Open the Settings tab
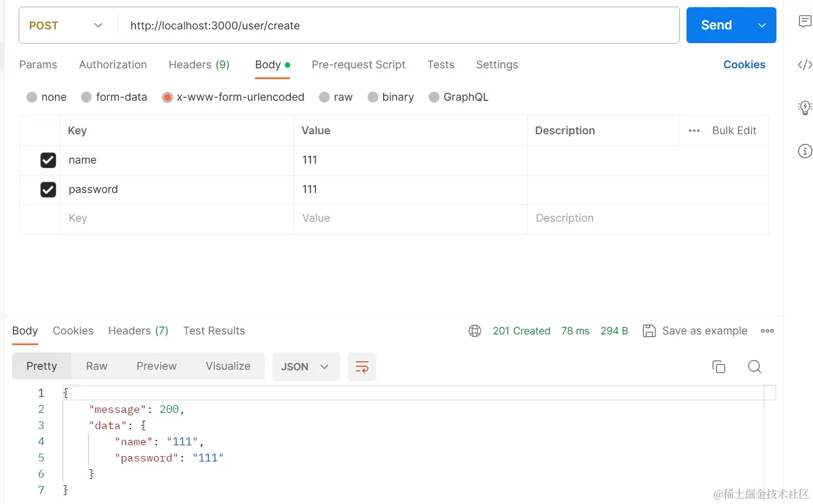Screen dimensions: 813x504 (x=497, y=65)
